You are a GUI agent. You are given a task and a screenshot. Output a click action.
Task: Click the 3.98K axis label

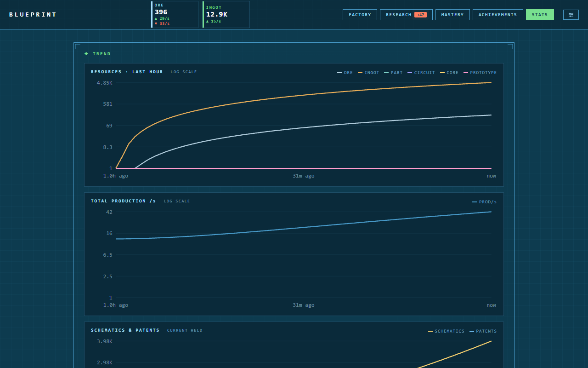click(105, 341)
